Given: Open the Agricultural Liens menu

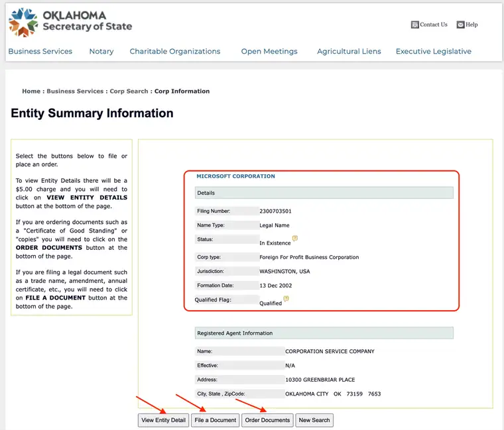Looking at the screenshot, I should pyautogui.click(x=349, y=52).
